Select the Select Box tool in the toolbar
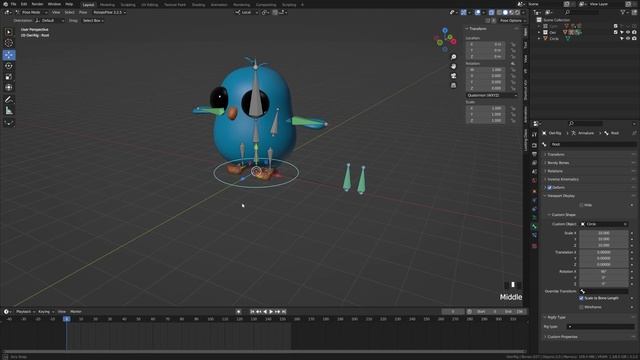 pyautogui.click(x=9, y=32)
